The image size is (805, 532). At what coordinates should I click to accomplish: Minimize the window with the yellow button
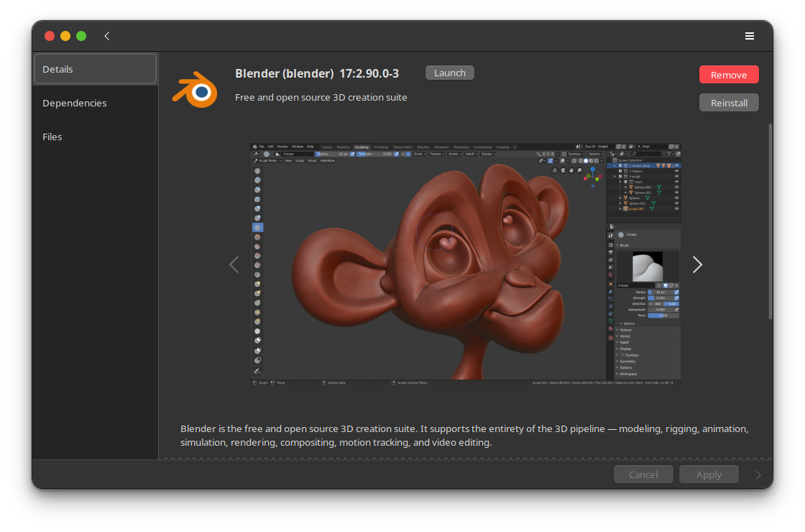pos(65,36)
